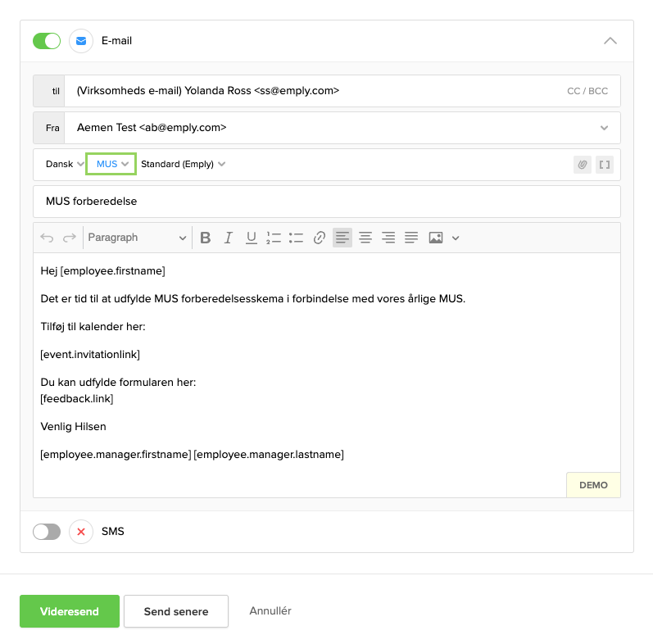Viewport: 653px width, 644px height.
Task: Click the DEMO badge
Action: click(x=593, y=485)
